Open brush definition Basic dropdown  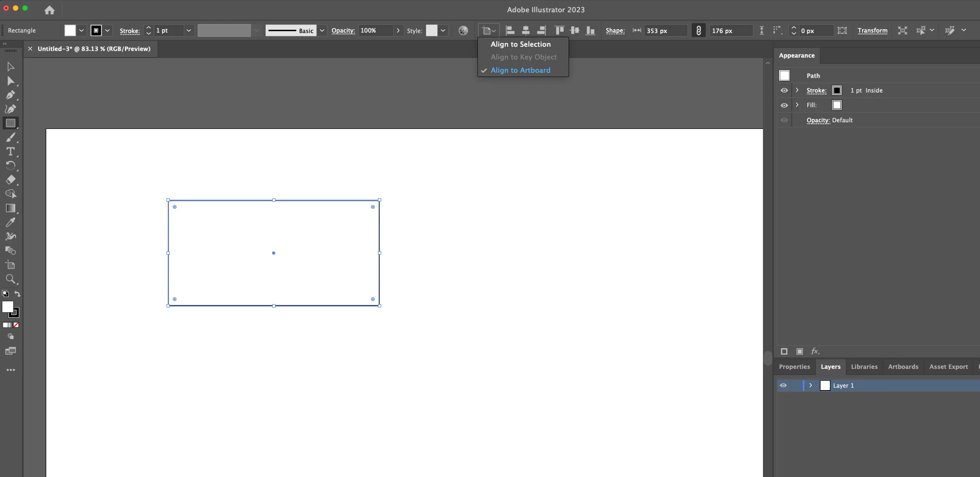[x=322, y=30]
